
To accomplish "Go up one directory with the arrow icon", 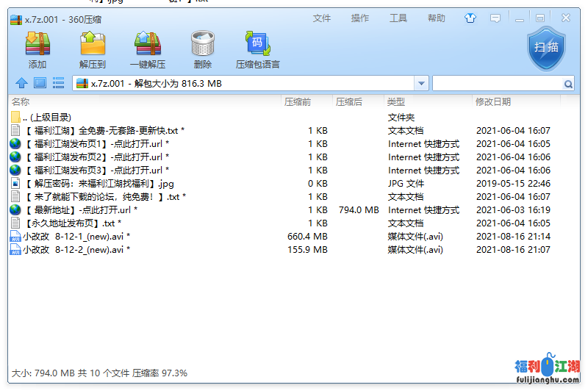I will pos(21,84).
